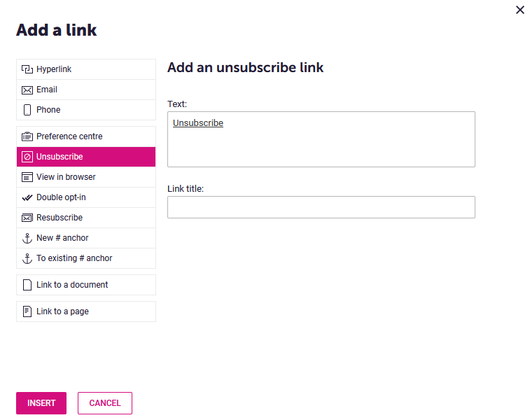
Task: Click the Phone device icon
Action: click(27, 110)
